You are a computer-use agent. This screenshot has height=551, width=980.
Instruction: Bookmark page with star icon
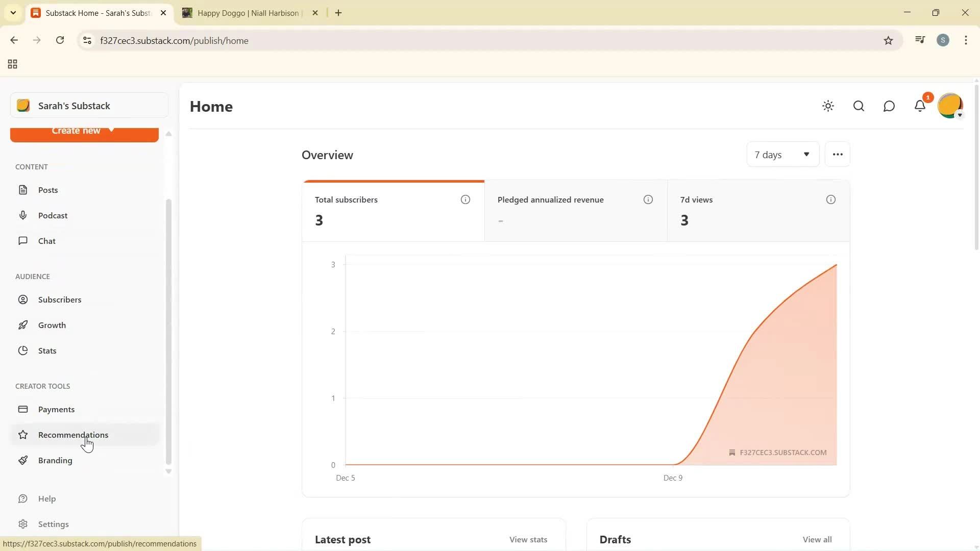[x=888, y=40]
